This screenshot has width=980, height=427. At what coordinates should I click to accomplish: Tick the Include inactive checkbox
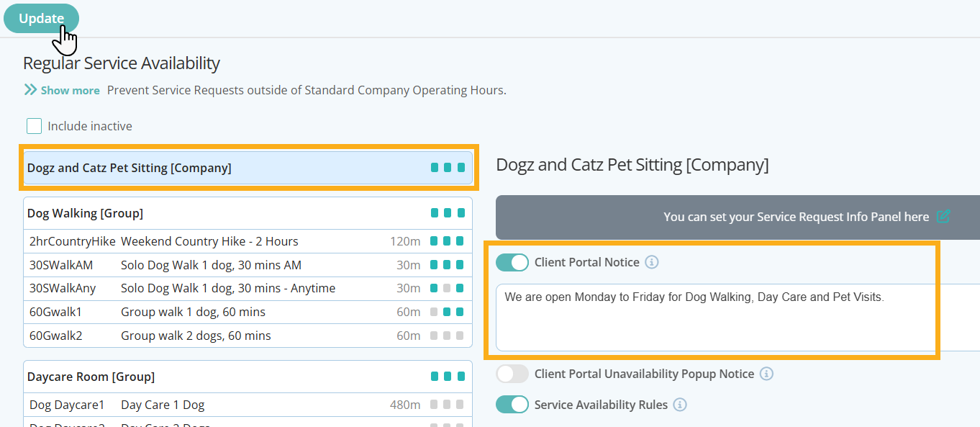(x=34, y=126)
